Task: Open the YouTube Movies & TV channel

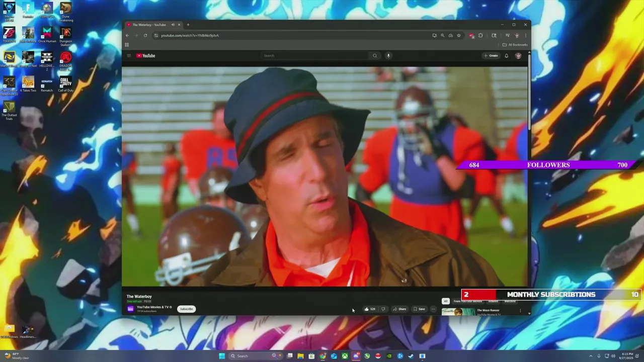Action: tap(154, 307)
